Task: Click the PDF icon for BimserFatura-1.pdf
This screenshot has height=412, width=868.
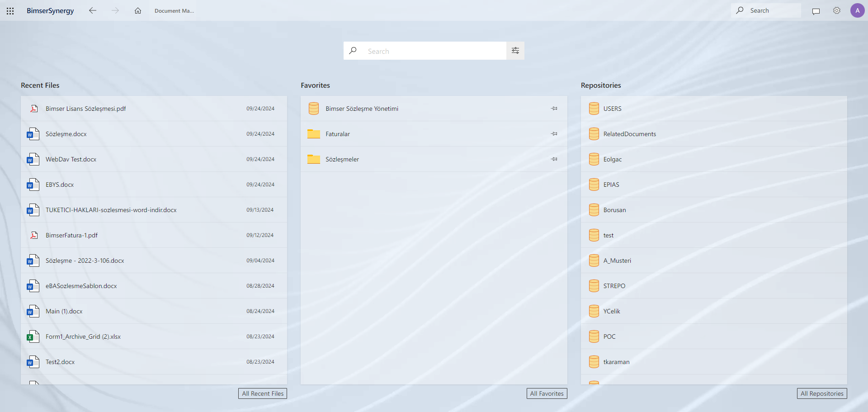Action: pyautogui.click(x=34, y=235)
